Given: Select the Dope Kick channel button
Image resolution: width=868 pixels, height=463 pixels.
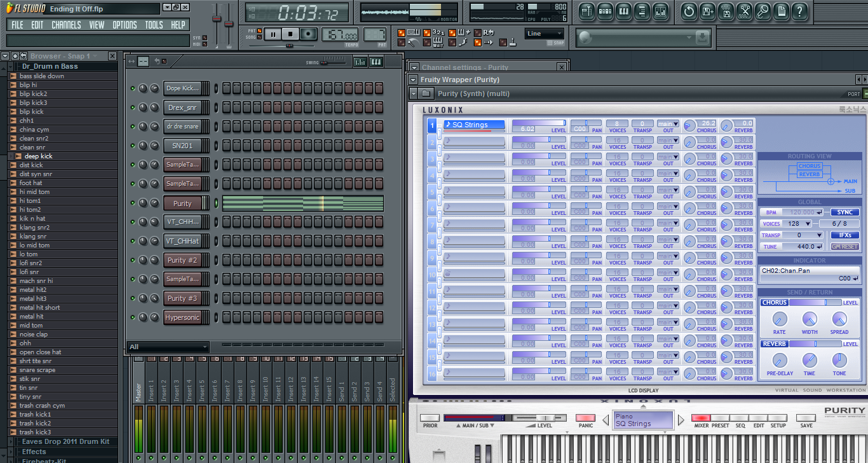Looking at the screenshot, I should (x=182, y=88).
